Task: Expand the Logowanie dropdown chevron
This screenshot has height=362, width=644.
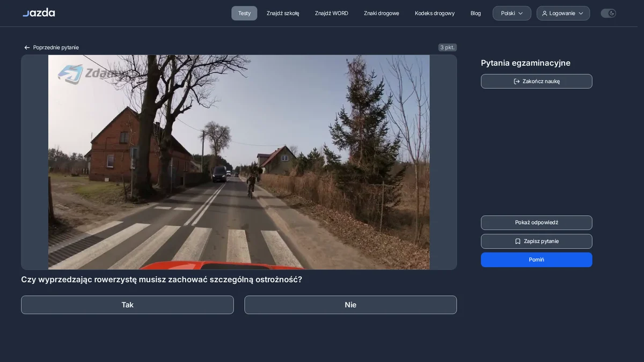Action: coord(581,13)
